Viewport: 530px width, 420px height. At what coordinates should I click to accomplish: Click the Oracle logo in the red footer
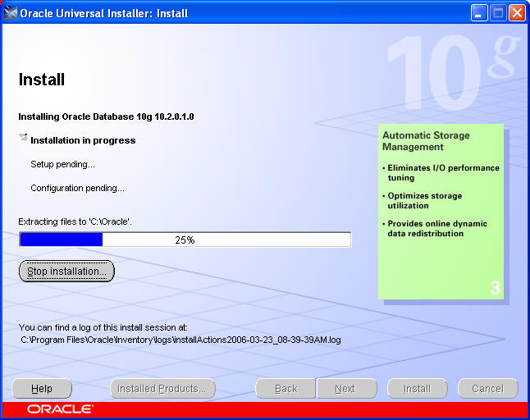click(x=60, y=409)
